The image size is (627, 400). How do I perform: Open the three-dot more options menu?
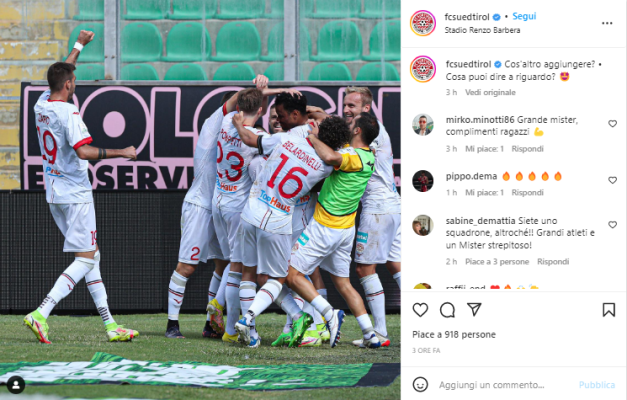[x=607, y=23]
